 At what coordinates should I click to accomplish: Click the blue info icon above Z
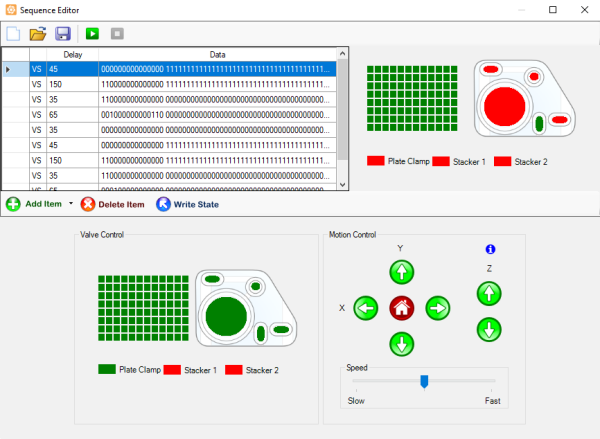490,249
